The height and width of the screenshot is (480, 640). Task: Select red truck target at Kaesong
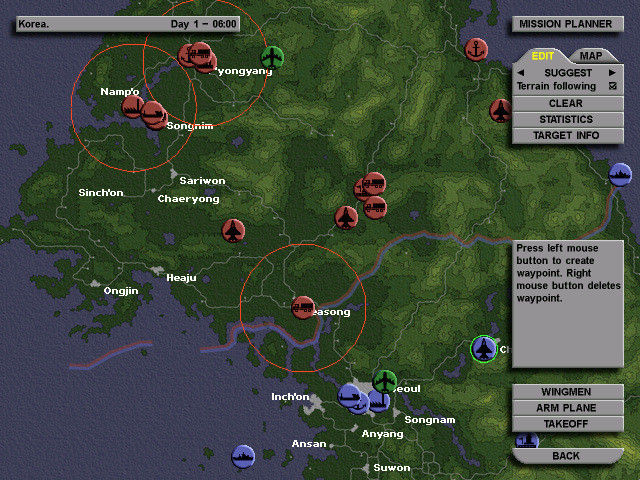click(x=303, y=307)
